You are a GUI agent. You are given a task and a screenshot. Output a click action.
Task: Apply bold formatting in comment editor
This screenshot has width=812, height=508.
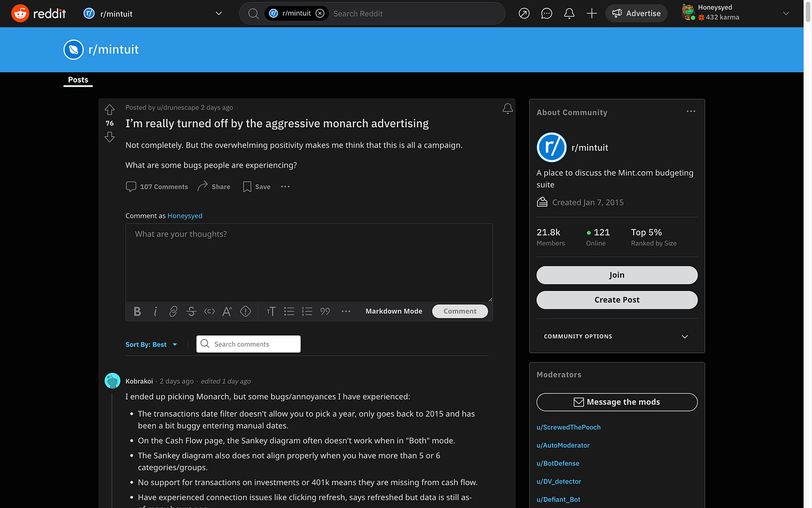[x=137, y=311]
